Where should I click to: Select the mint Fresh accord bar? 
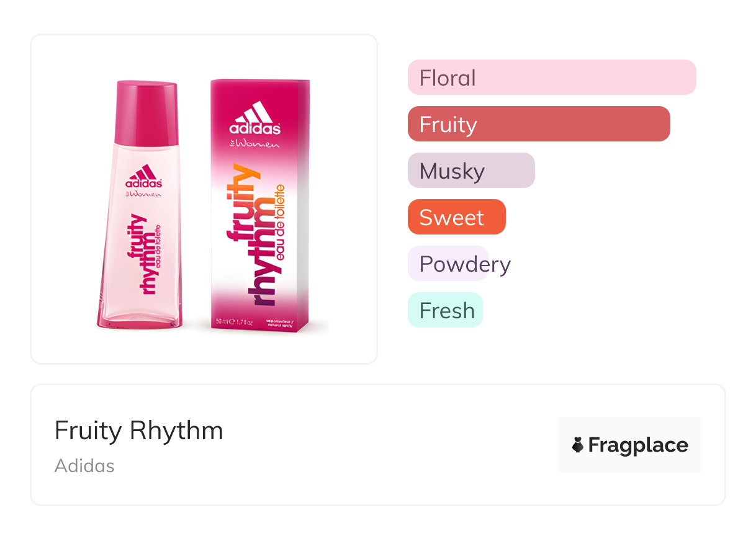[x=444, y=310]
